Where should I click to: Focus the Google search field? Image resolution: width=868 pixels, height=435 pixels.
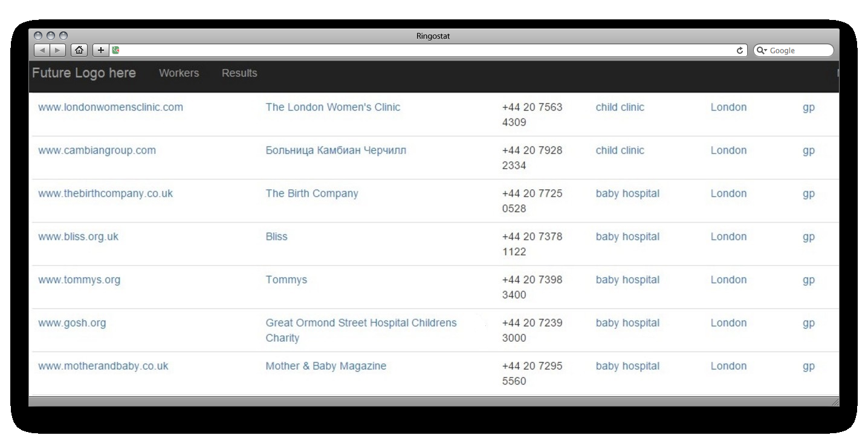[x=793, y=50]
